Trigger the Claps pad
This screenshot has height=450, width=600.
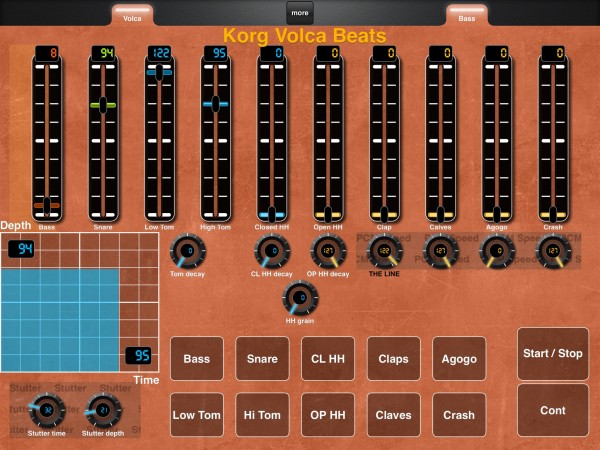point(393,359)
